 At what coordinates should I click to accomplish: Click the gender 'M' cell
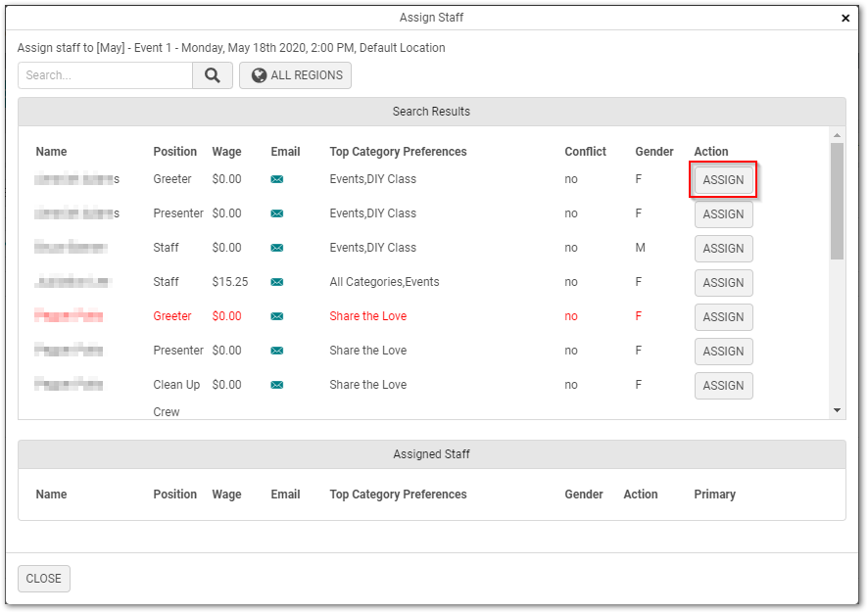coord(640,248)
